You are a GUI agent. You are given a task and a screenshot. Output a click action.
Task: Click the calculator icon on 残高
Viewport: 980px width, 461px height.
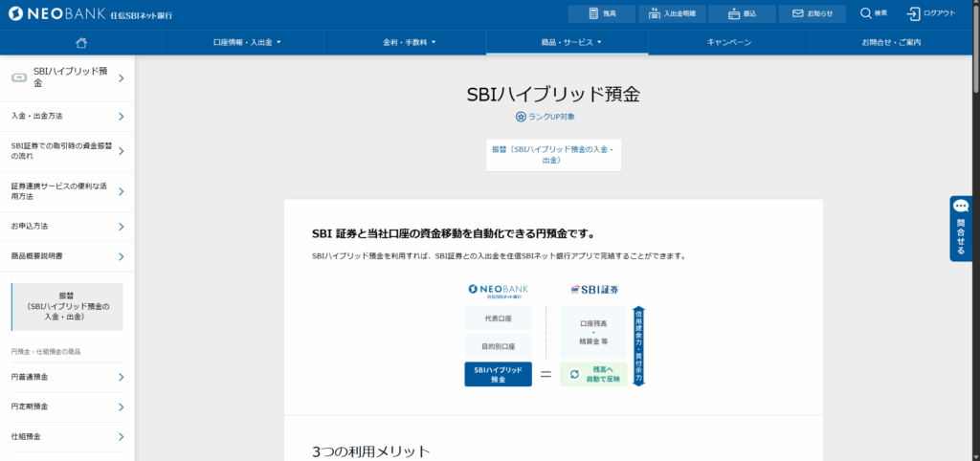593,13
